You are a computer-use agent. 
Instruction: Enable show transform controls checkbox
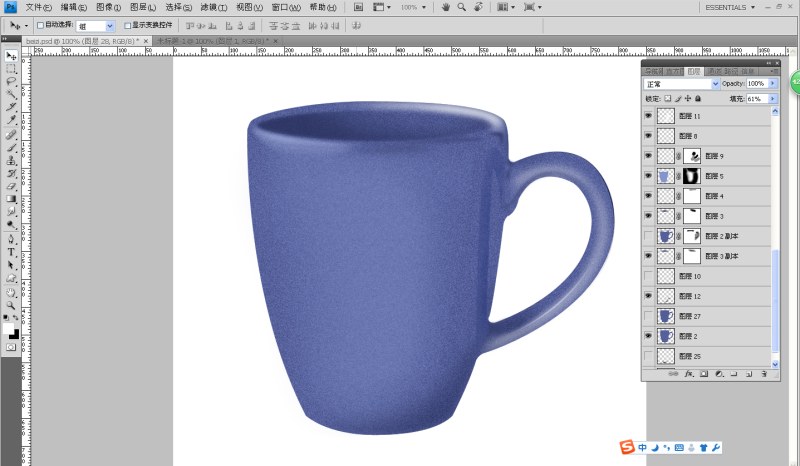(128, 25)
